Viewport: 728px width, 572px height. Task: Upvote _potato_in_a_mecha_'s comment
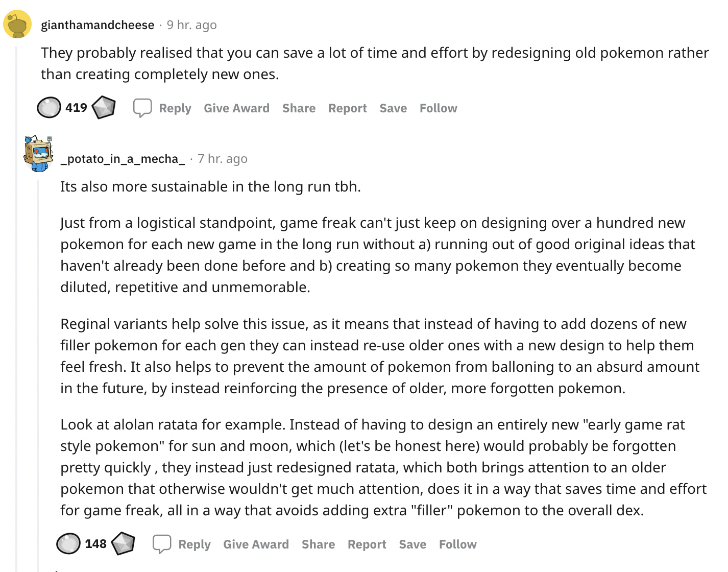pos(68,543)
